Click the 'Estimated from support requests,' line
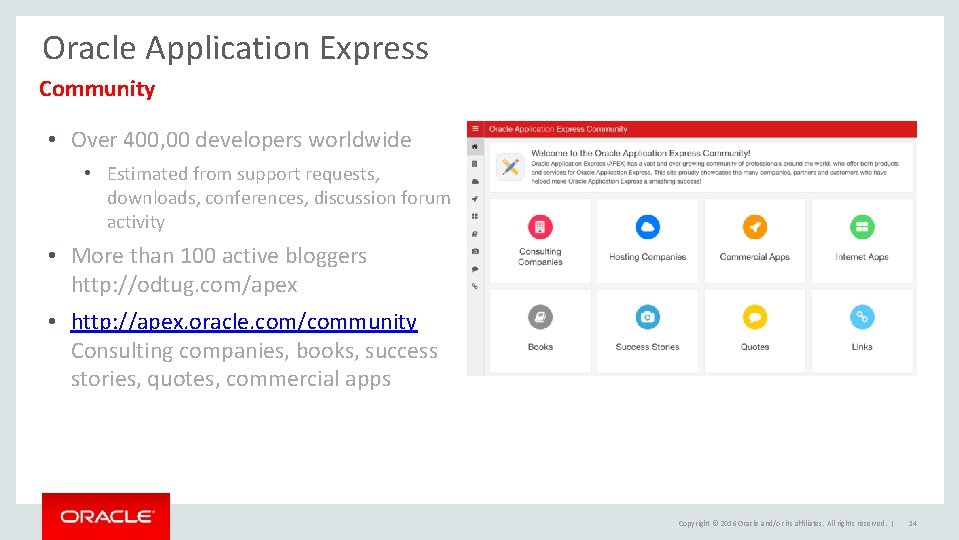The height and width of the screenshot is (540, 959). point(243,174)
